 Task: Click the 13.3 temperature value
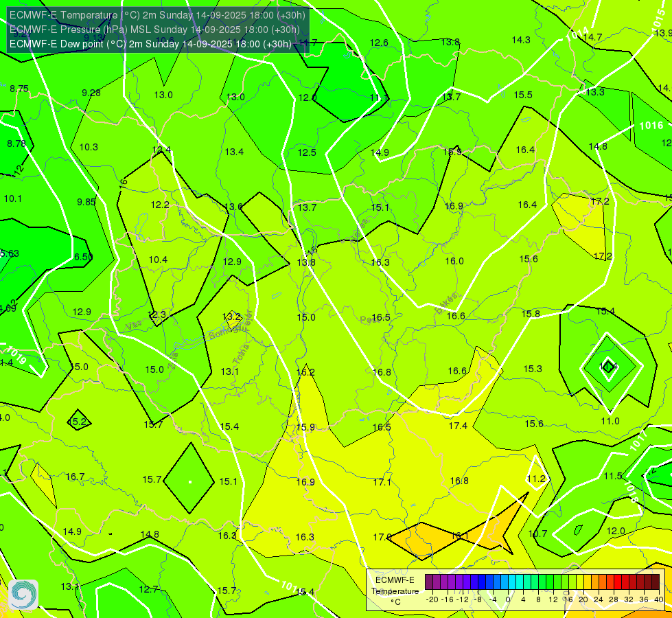pyautogui.click(x=595, y=92)
